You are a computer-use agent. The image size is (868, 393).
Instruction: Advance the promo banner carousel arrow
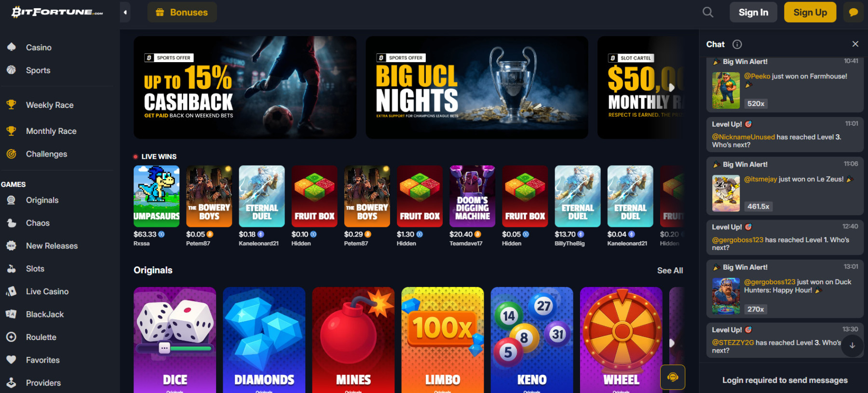[x=671, y=87]
